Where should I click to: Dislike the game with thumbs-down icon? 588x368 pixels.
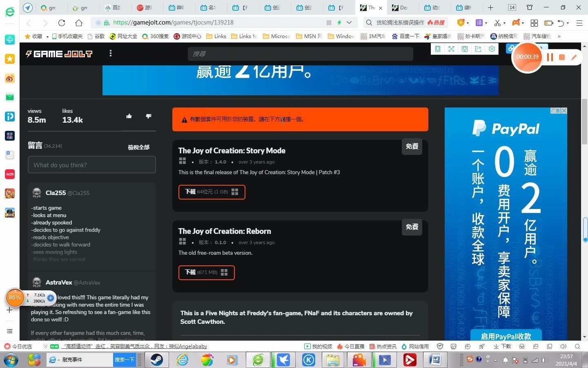pyautogui.click(x=149, y=116)
